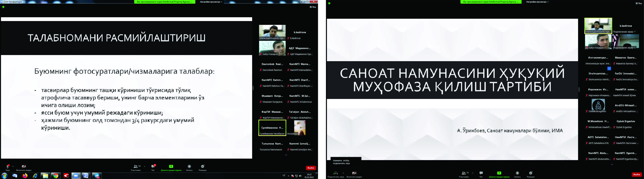The width and height of the screenshot is (644, 179).
Task: Expand arrow beside 30 participants count
Action: click(x=473, y=173)
